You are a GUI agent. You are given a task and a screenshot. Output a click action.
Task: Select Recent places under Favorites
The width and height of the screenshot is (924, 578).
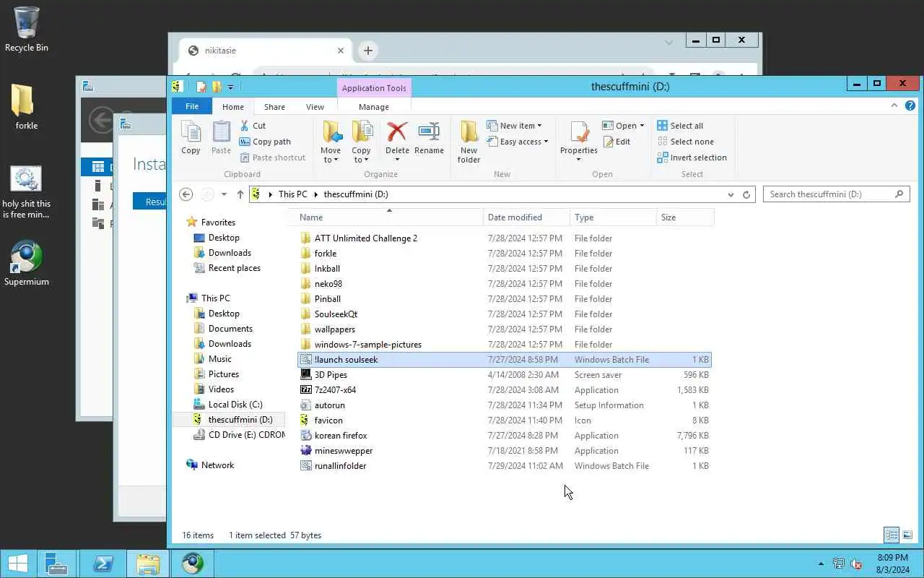[234, 268]
